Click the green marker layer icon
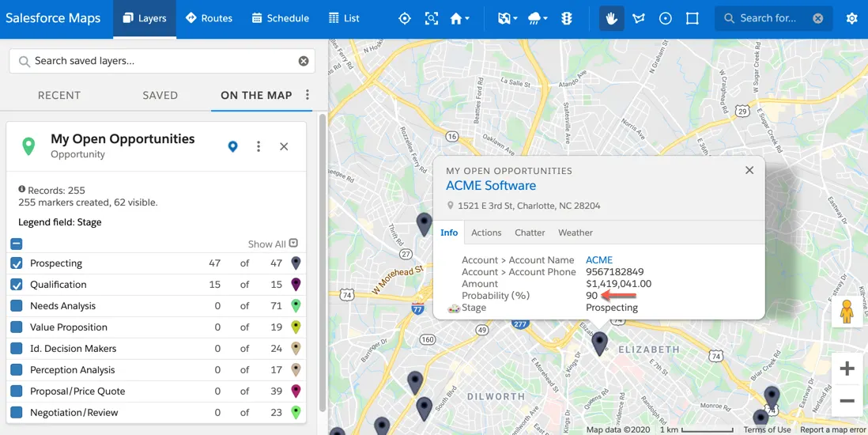 coord(28,146)
